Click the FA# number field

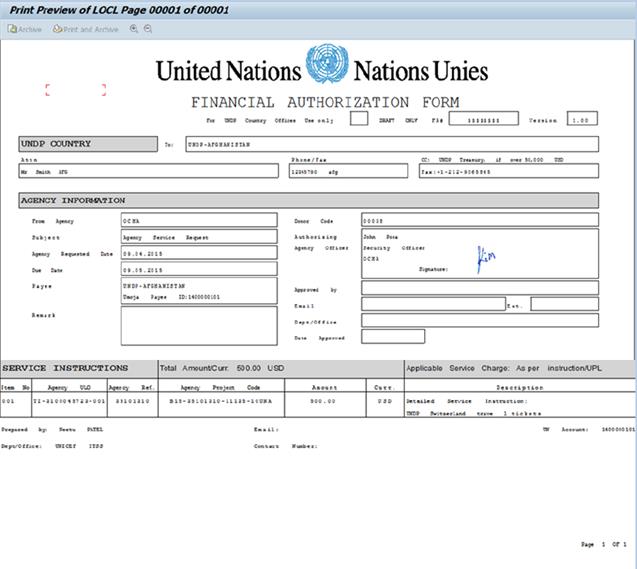(x=484, y=119)
